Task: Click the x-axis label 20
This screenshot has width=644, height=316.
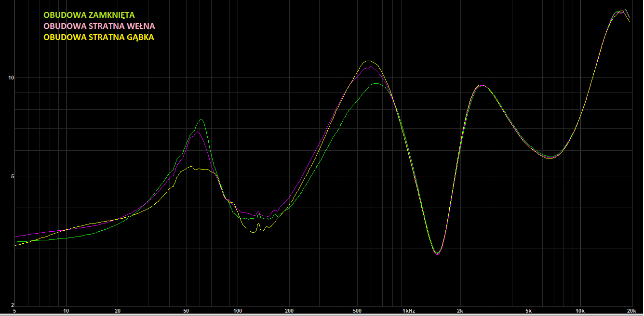Action: point(118,311)
